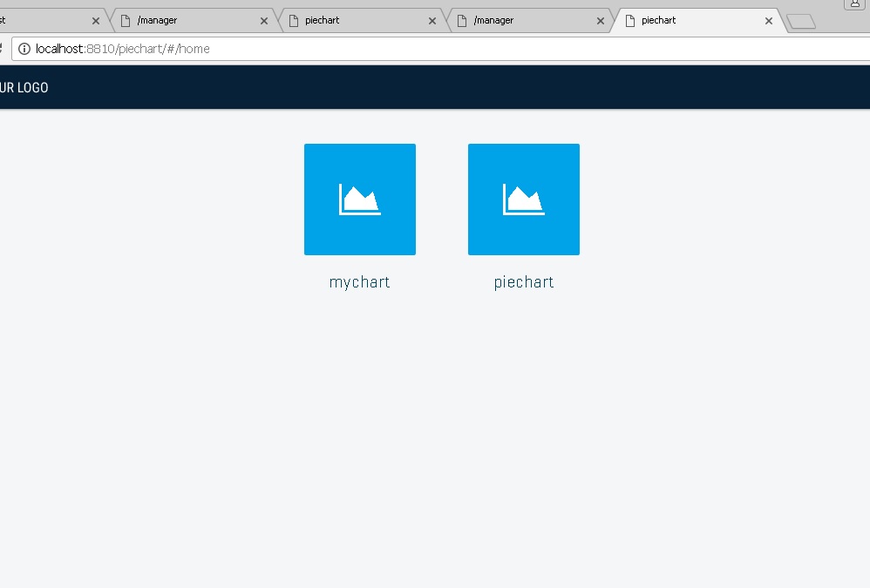The height and width of the screenshot is (588, 870).
Task: Switch to the second /manager tab
Action: (528, 21)
